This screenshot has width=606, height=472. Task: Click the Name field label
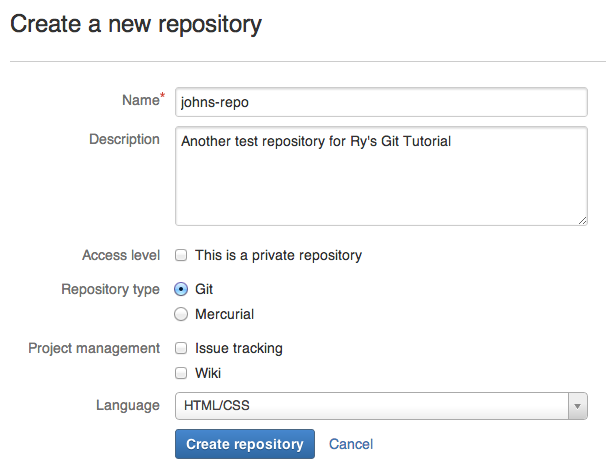(143, 100)
